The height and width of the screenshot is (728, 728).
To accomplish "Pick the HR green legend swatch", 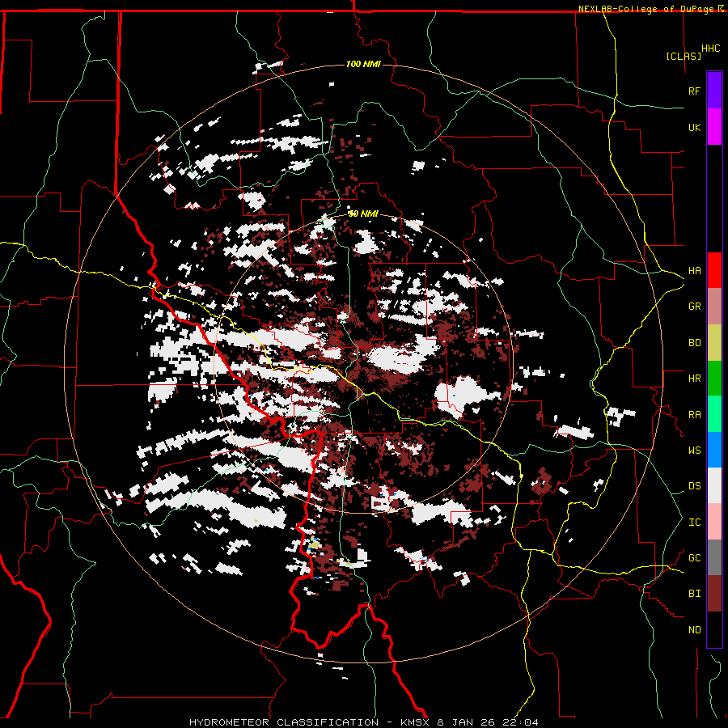I will (714, 379).
